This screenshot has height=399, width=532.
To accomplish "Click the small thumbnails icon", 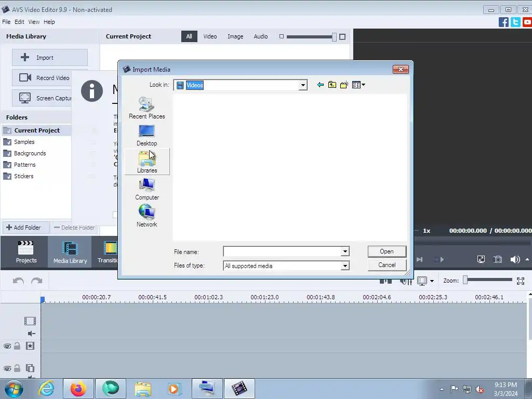I will [x=281, y=36].
